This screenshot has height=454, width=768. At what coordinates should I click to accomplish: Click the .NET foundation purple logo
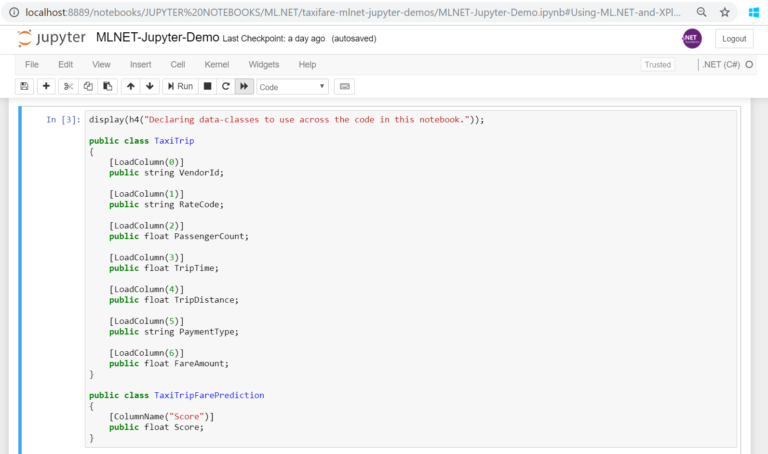[692, 39]
